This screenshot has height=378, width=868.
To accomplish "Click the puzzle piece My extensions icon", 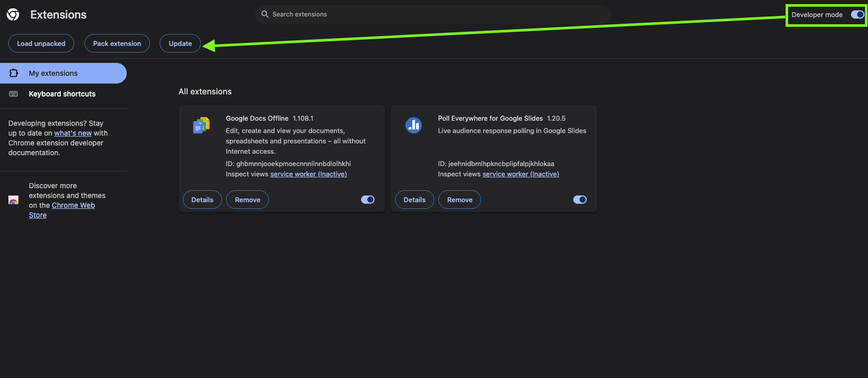I will point(14,73).
